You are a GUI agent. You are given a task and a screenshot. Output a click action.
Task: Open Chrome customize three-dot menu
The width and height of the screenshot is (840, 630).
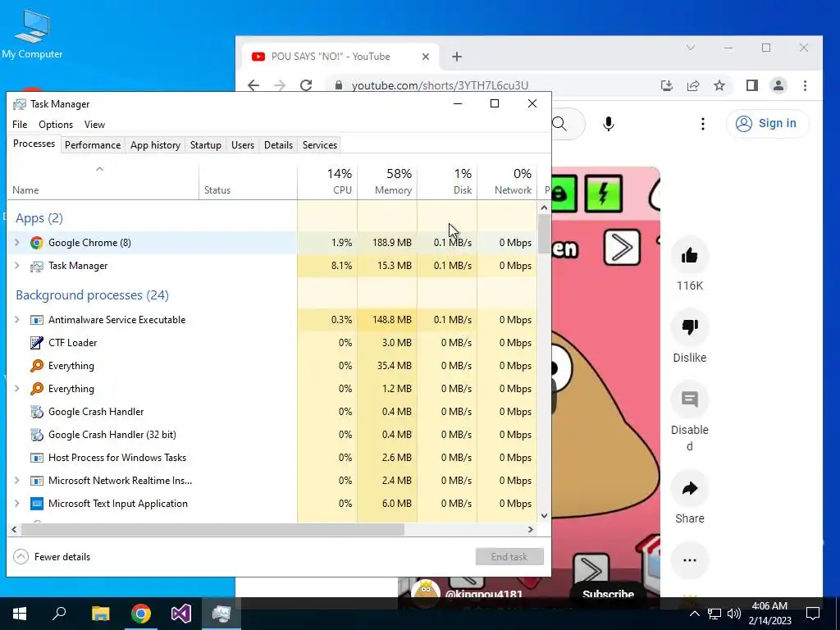tap(806, 85)
